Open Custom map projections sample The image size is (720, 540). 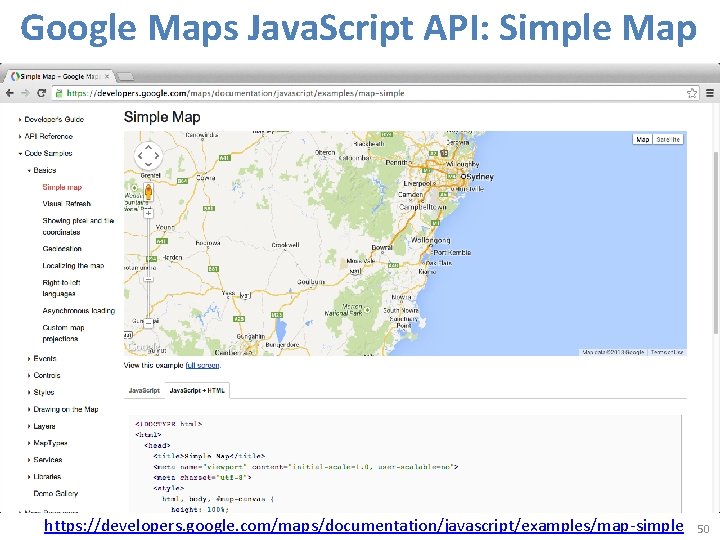click(x=63, y=333)
